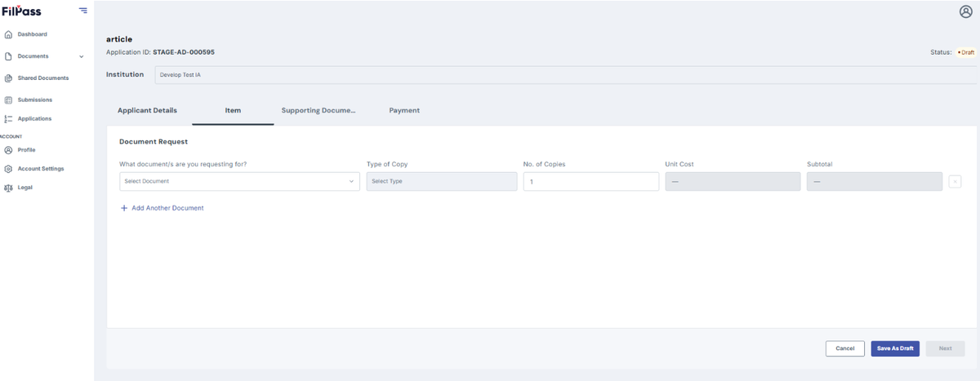Click the Cancel button
Image resolution: width=980 pixels, height=381 pixels.
pos(845,348)
